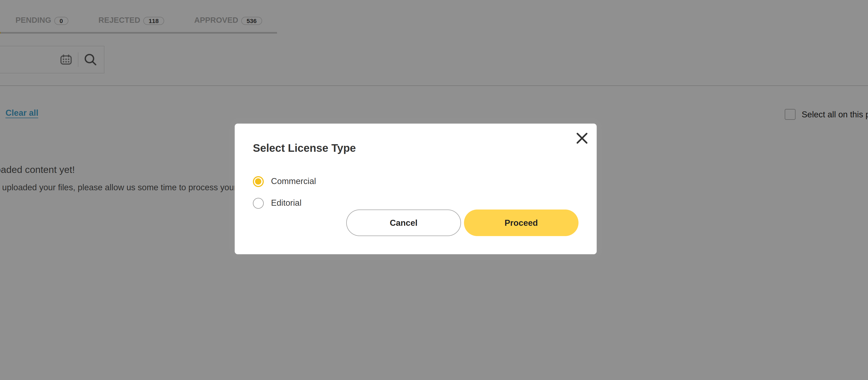The width and height of the screenshot is (868, 380).
Task: Open the calendar date picker icon
Action: [66, 60]
